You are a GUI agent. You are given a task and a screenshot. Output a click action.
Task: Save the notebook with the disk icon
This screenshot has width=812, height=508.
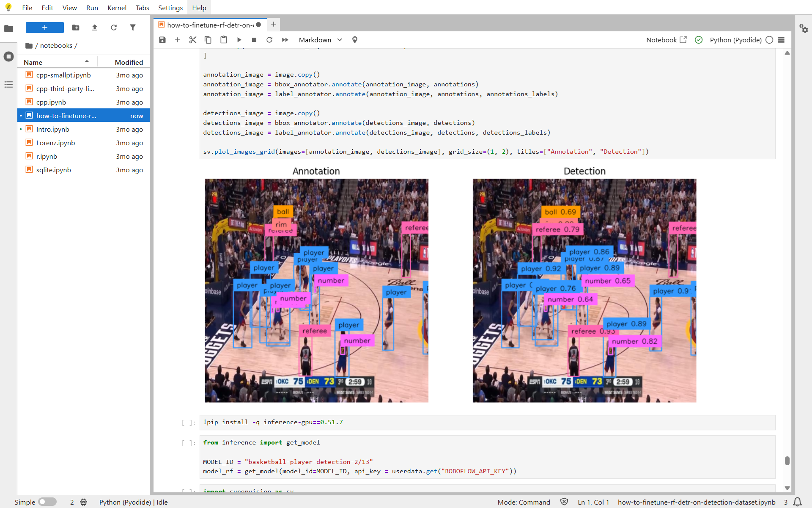tap(162, 40)
